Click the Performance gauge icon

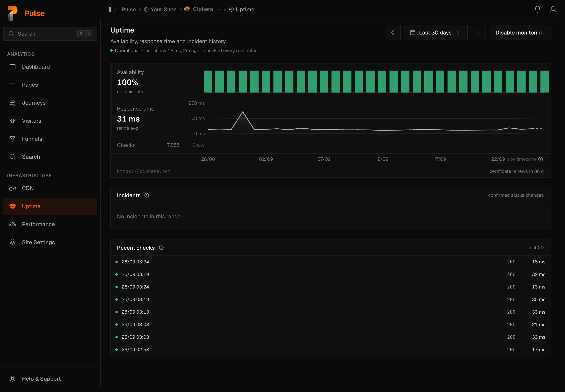coord(13,224)
